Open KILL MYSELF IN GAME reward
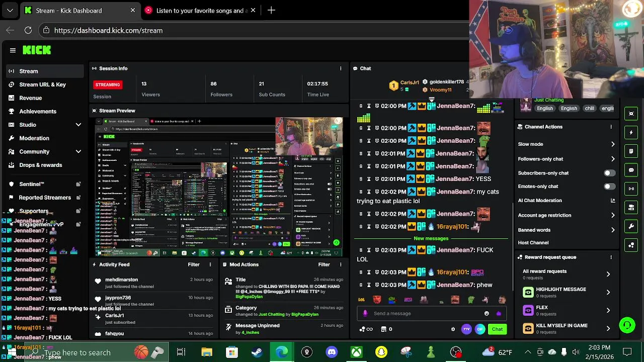The width and height of the screenshot is (644, 362). click(x=567, y=328)
